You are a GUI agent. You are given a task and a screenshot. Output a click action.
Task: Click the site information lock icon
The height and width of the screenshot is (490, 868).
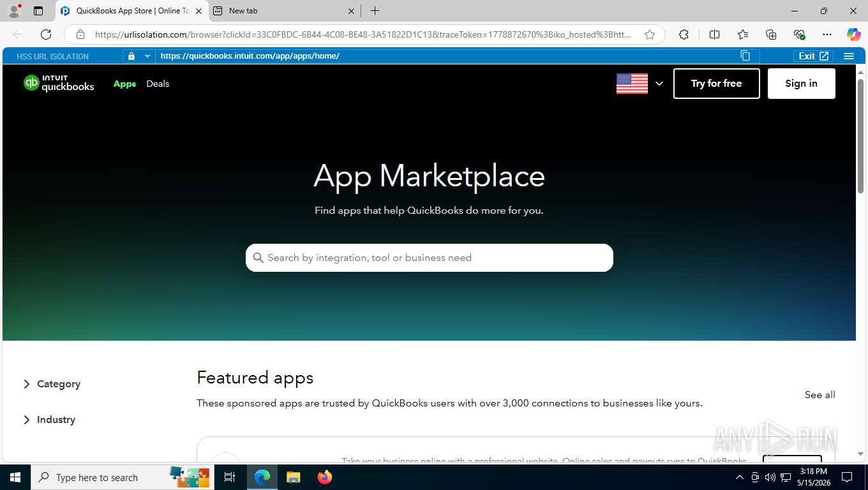tap(80, 34)
